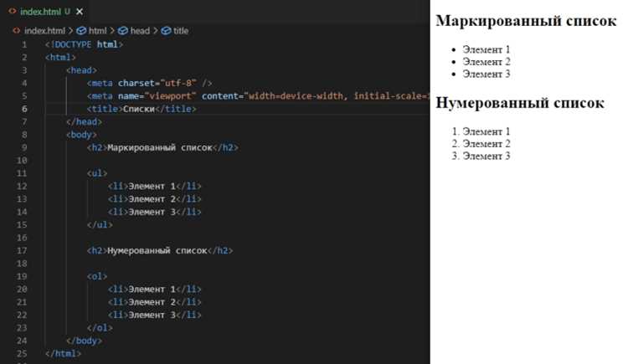Click the closing </ol> tag
The width and height of the screenshot is (628, 364).
(x=100, y=328)
